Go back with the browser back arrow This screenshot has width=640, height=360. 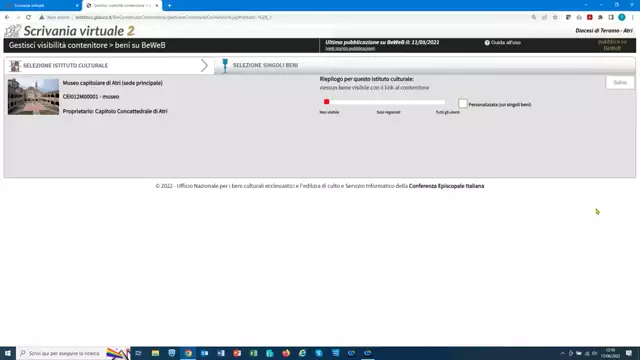click(7, 17)
